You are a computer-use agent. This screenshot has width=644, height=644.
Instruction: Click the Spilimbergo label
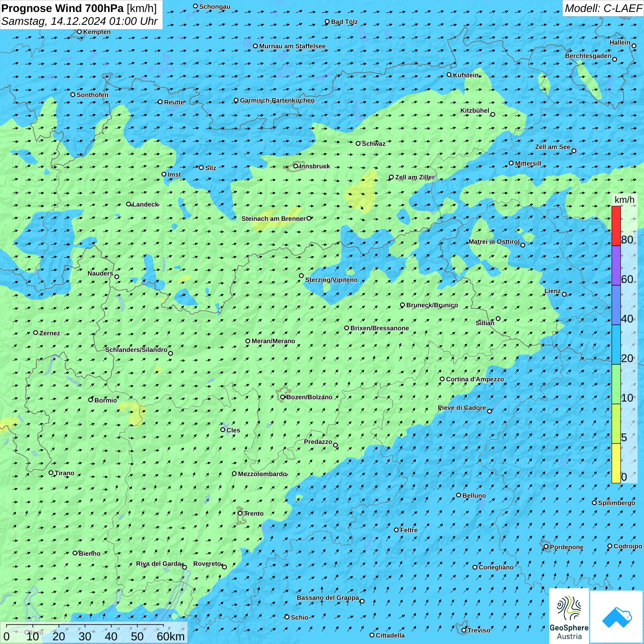tap(616, 503)
